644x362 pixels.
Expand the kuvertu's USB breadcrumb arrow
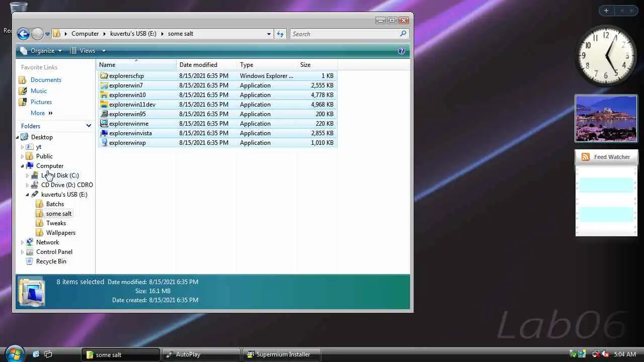click(x=162, y=34)
